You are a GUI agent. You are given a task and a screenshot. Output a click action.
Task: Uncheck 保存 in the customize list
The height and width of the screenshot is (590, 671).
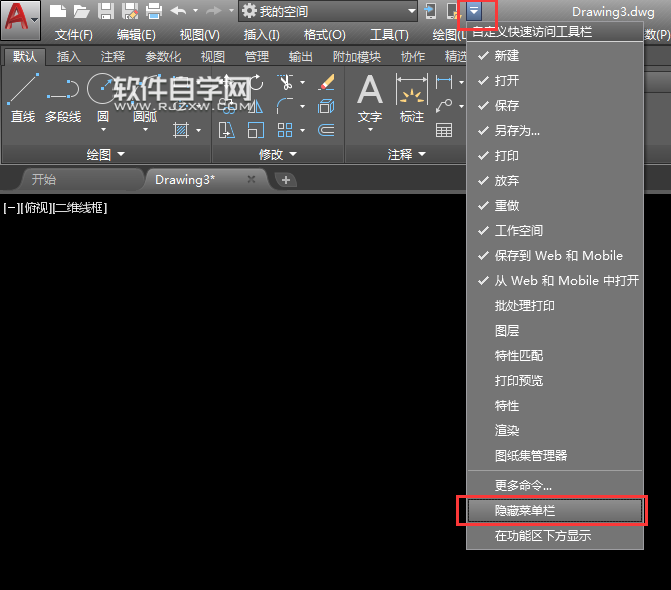pyautogui.click(x=555, y=105)
